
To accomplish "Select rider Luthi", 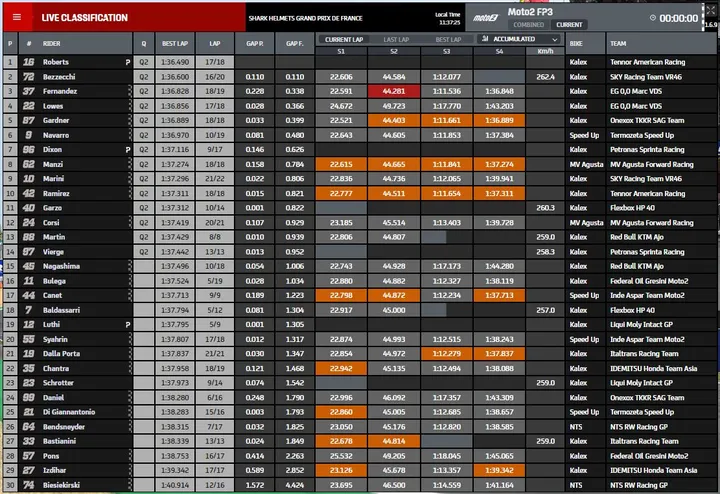I will 51,325.
